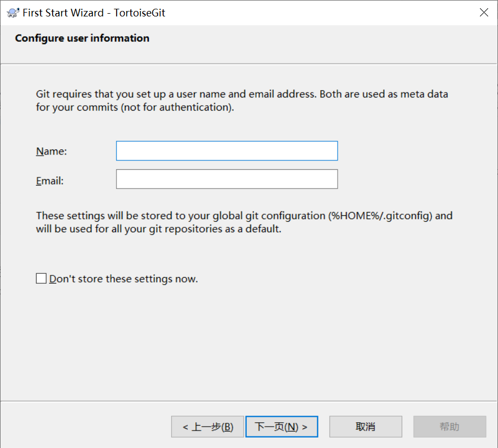Close the First Start Wizard window
Image resolution: width=498 pixels, height=448 pixels.
(x=484, y=13)
